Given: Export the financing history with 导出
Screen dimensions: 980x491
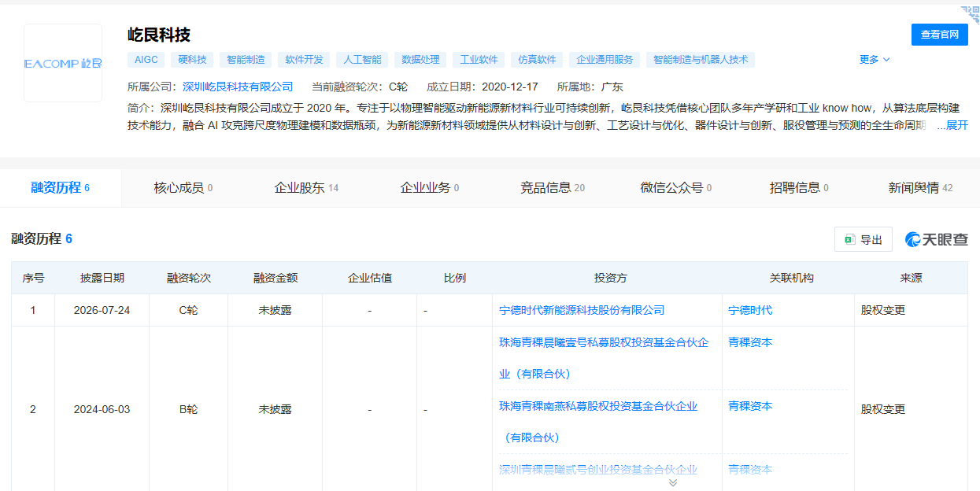Looking at the screenshot, I should pyautogui.click(x=864, y=240).
